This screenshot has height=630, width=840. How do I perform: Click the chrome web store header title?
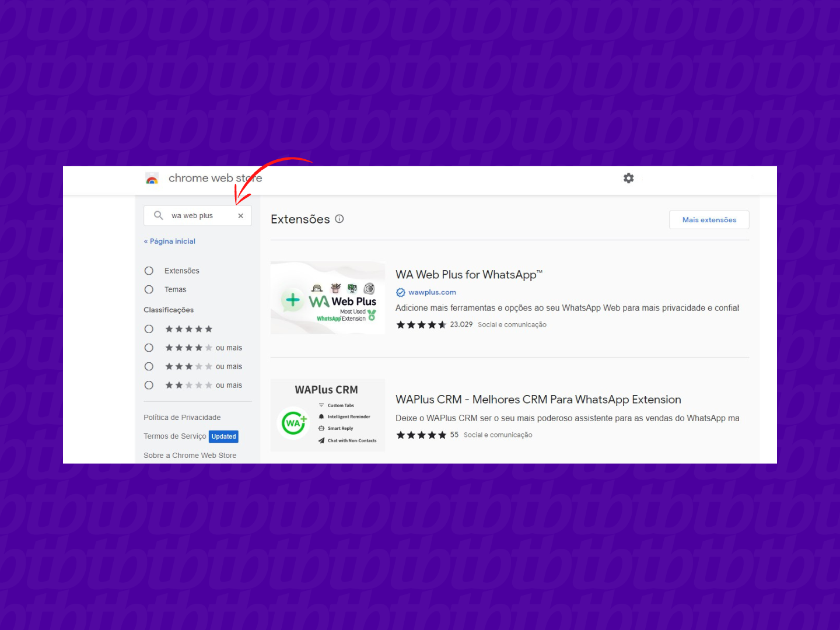pyautogui.click(x=215, y=178)
